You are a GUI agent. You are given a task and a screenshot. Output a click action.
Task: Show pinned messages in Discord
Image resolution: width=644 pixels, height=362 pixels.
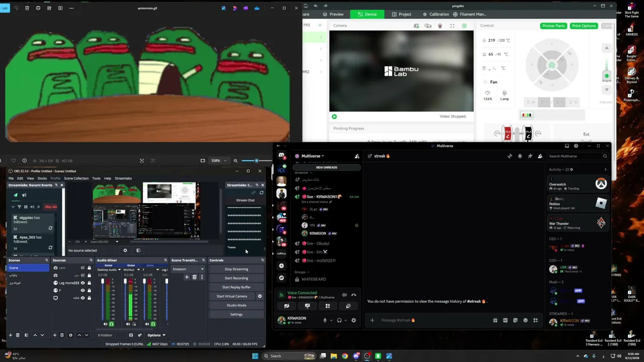coord(530,156)
